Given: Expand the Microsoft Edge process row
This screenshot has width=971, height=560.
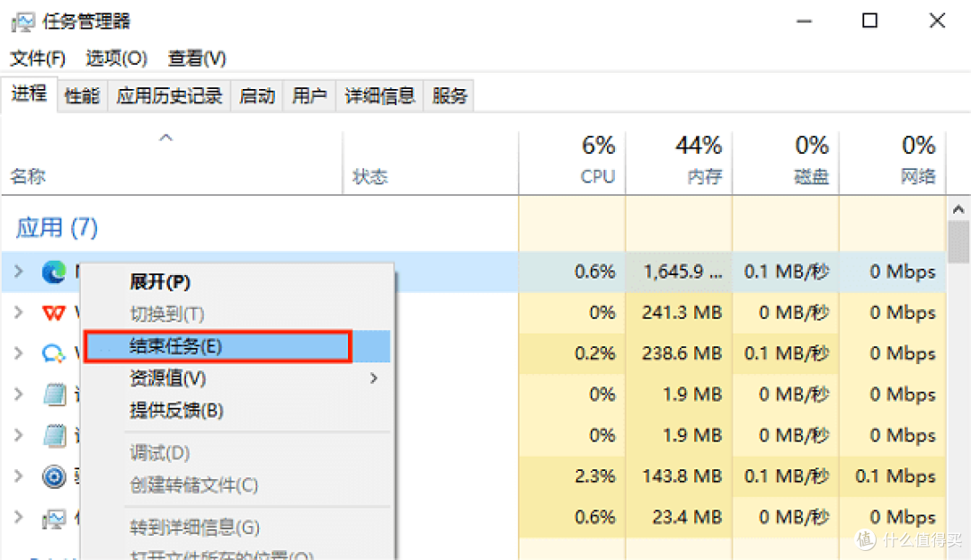Looking at the screenshot, I should tap(19, 271).
